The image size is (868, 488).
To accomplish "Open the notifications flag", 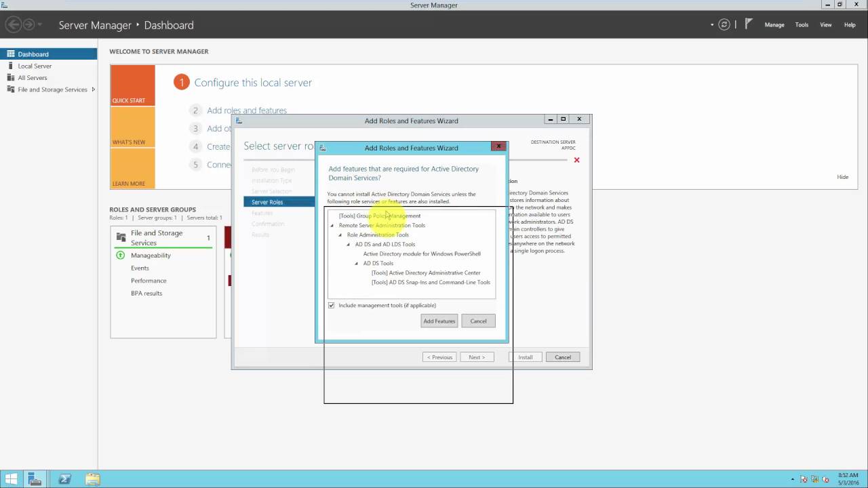I will pos(749,24).
